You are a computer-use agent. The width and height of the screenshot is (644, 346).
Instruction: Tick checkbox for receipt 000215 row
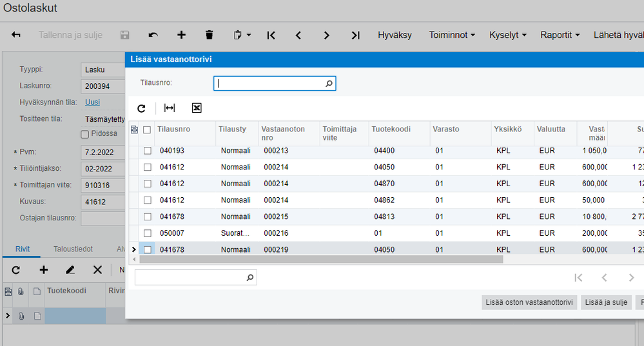148,216
